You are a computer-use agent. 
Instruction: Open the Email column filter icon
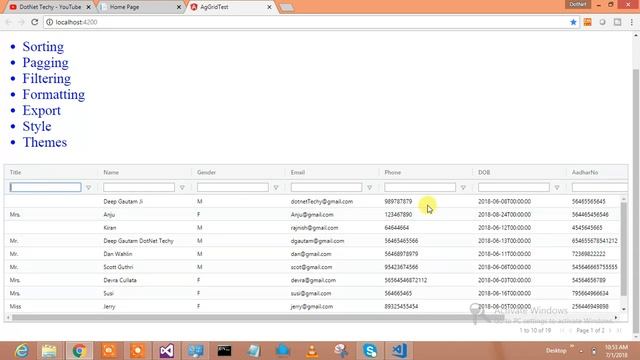pyautogui.click(x=369, y=187)
